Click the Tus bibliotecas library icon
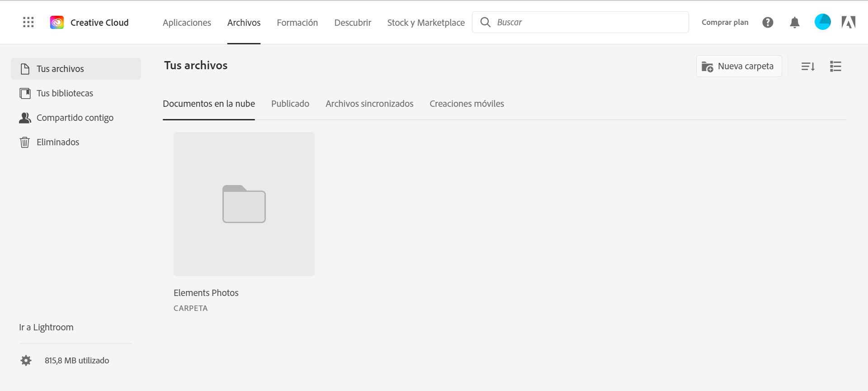This screenshot has width=868, height=391. [25, 93]
